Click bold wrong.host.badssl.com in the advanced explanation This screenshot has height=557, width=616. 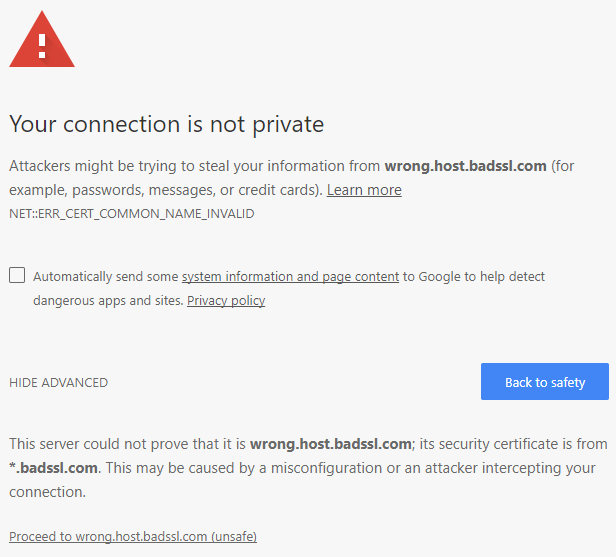(x=331, y=444)
